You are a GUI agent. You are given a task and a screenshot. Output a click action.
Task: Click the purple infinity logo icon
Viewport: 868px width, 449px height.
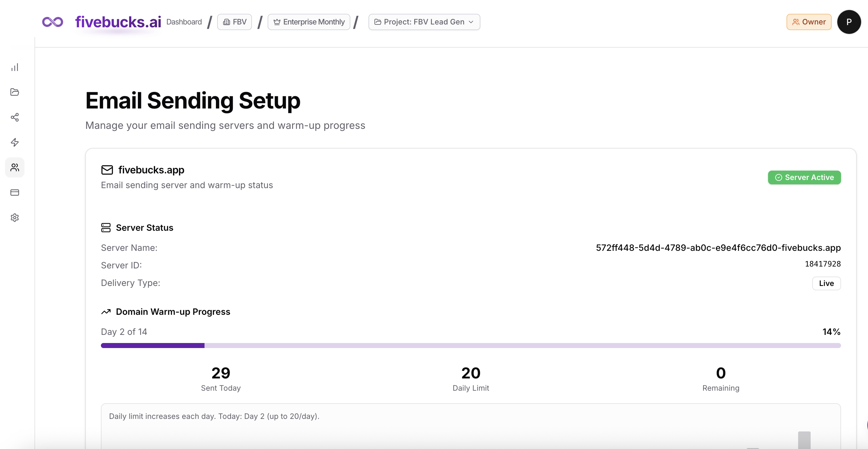pos(53,22)
